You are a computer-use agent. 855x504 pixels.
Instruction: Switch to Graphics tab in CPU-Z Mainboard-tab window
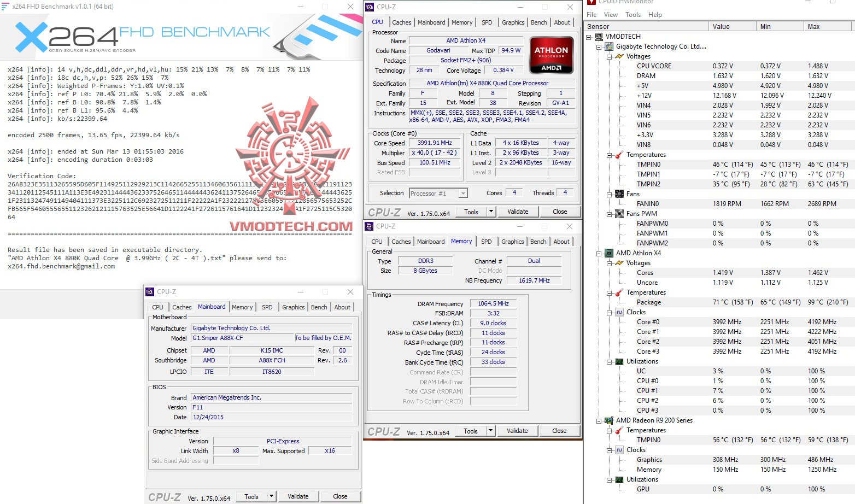tap(294, 307)
